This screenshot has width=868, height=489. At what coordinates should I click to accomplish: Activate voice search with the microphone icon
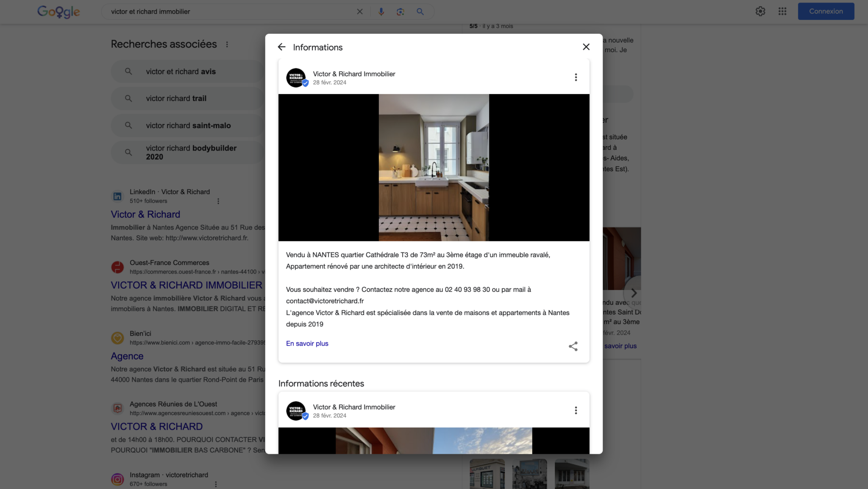[x=381, y=11]
